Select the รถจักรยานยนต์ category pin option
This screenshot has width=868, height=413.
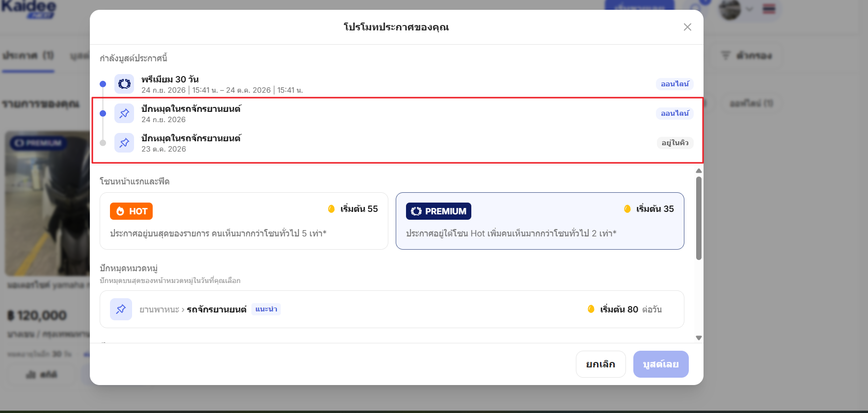coord(392,309)
